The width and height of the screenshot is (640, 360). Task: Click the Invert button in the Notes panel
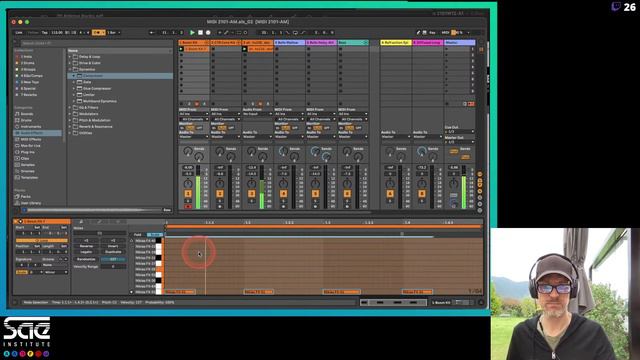(x=113, y=246)
